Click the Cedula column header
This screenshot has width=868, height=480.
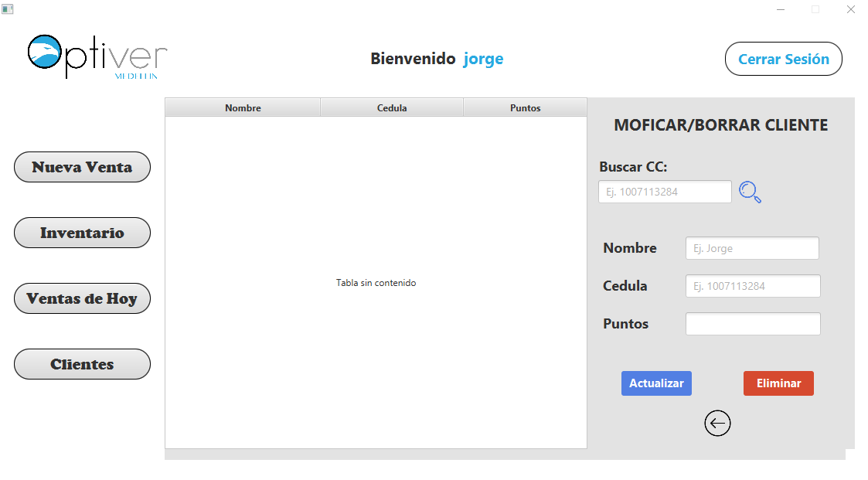tap(391, 107)
